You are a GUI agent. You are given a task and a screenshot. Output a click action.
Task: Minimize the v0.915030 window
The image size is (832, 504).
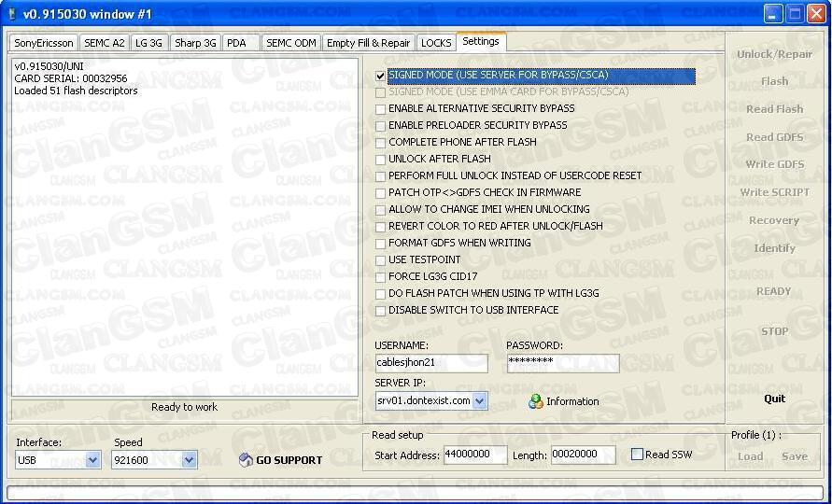pyautogui.click(x=772, y=14)
